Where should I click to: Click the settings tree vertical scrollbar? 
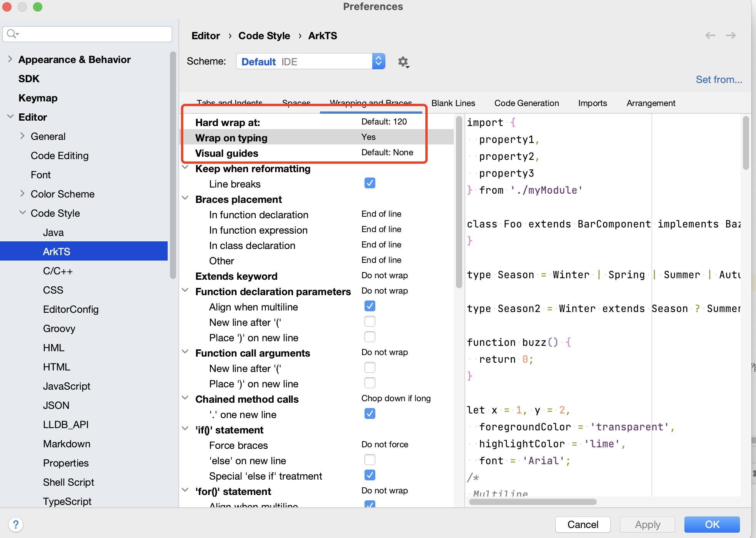(173, 165)
